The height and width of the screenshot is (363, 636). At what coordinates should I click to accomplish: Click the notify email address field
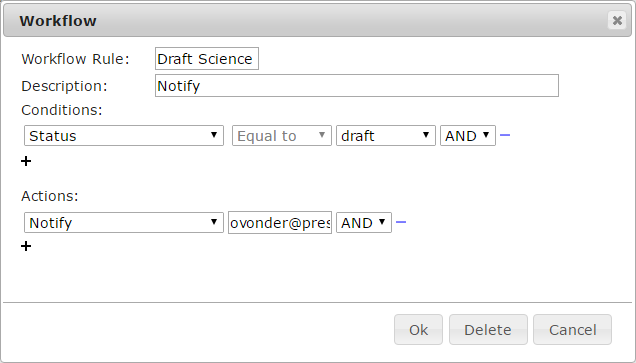click(x=280, y=222)
